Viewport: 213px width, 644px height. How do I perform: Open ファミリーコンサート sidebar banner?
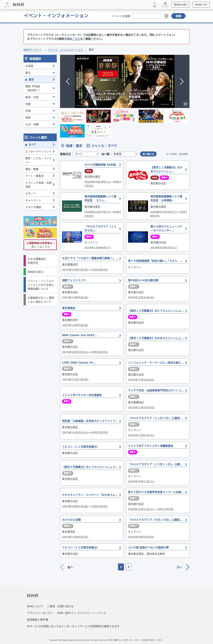tap(40, 221)
